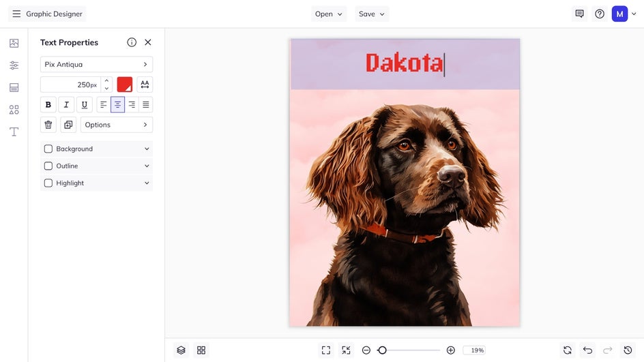The image size is (644, 362).
Task: Close the Text Properties panel
Action: tap(148, 42)
